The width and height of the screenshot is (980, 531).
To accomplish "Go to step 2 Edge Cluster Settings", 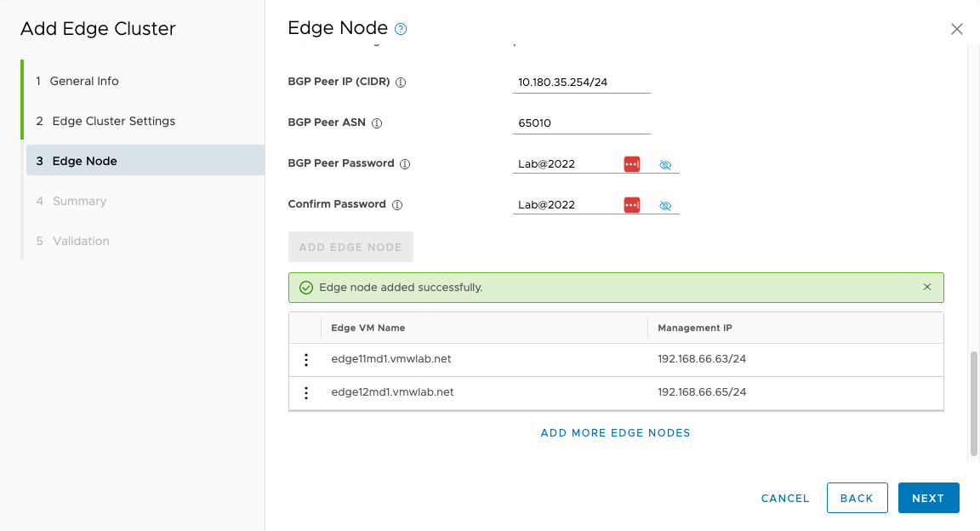I will (x=144, y=121).
